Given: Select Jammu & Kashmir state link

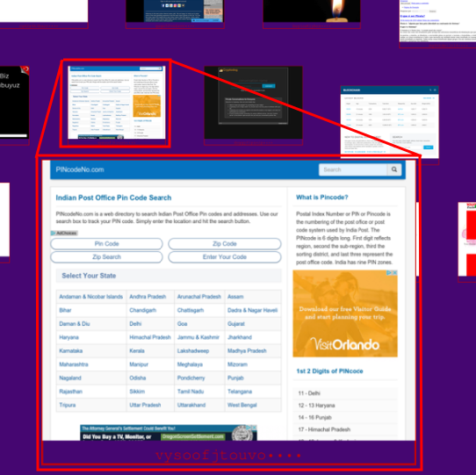Looking at the screenshot, I should click(198, 337).
